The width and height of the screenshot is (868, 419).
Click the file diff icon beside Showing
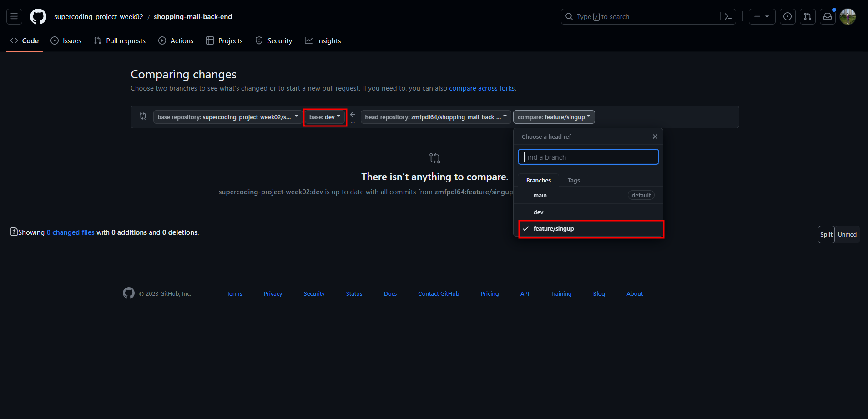(x=14, y=232)
